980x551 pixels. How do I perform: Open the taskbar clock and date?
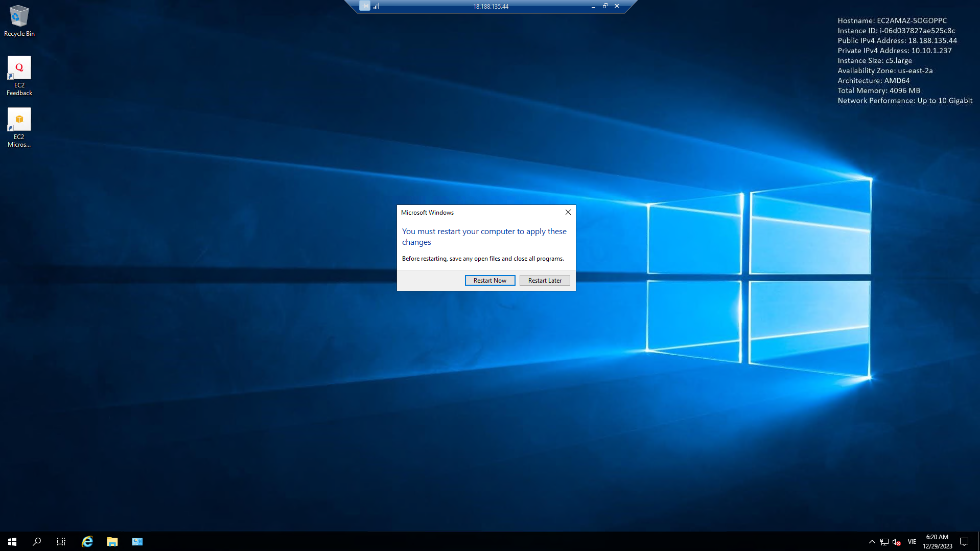tap(937, 541)
